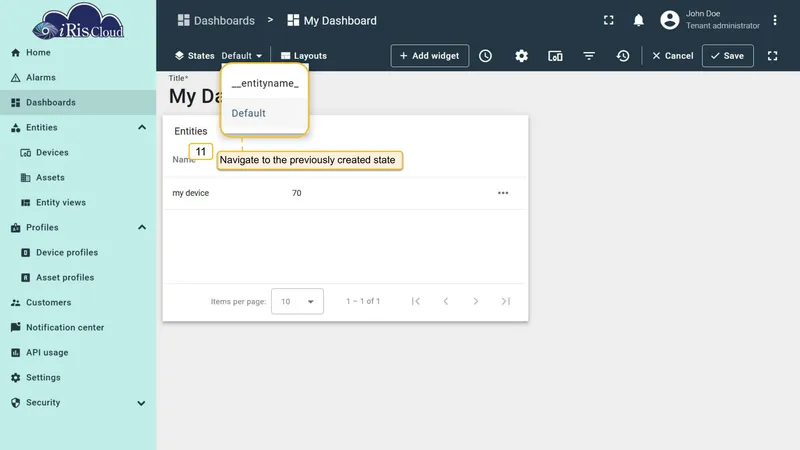Click the my device row name
The width and height of the screenshot is (800, 450).
pyautogui.click(x=190, y=193)
